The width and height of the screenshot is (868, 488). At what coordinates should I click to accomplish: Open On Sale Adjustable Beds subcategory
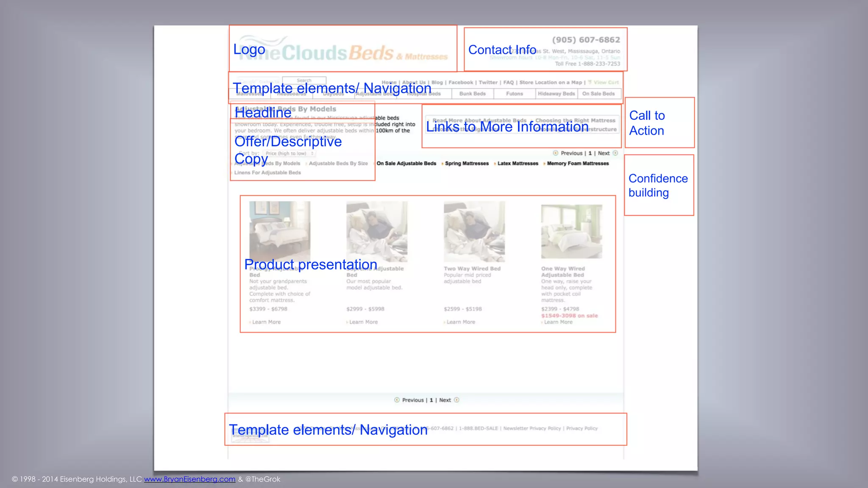click(x=406, y=164)
